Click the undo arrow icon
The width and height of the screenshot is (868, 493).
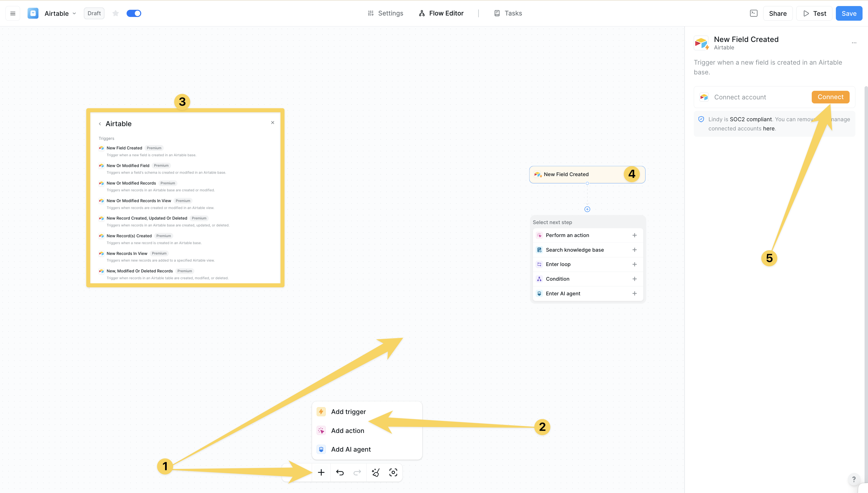pyautogui.click(x=340, y=472)
